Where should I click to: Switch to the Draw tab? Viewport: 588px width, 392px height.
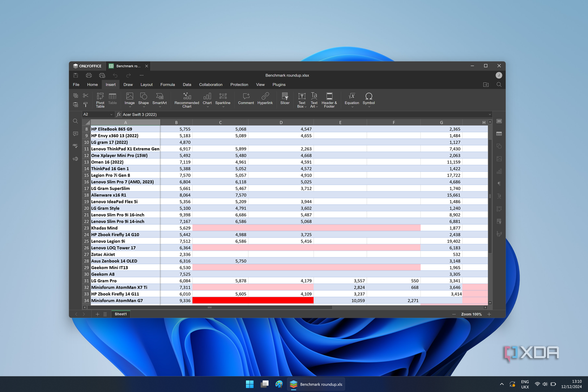tap(128, 85)
